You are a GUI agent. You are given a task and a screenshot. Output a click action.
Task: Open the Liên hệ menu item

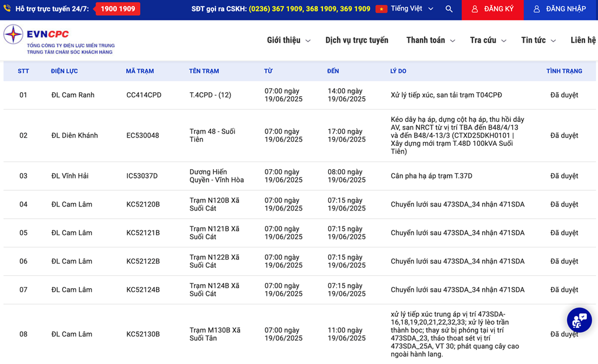[x=583, y=40]
